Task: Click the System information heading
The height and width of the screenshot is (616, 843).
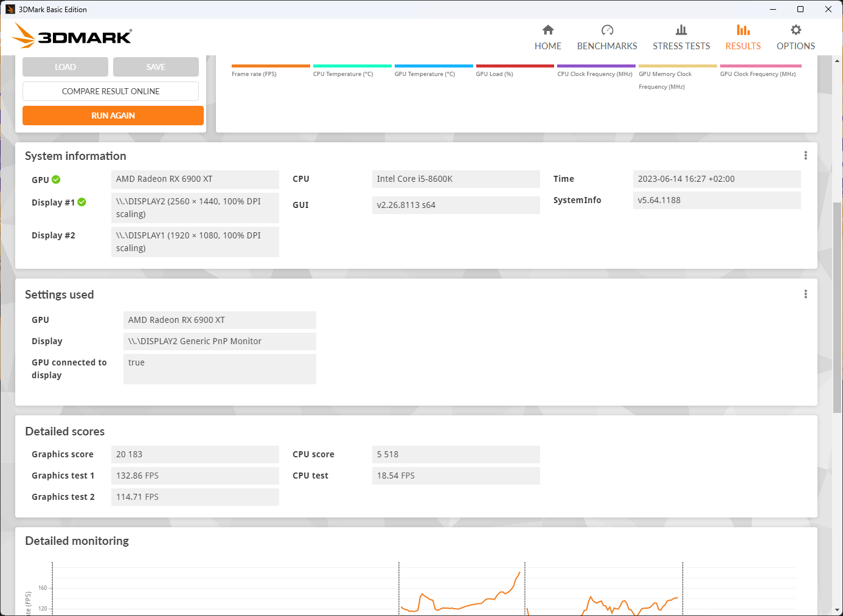Action: tap(75, 156)
